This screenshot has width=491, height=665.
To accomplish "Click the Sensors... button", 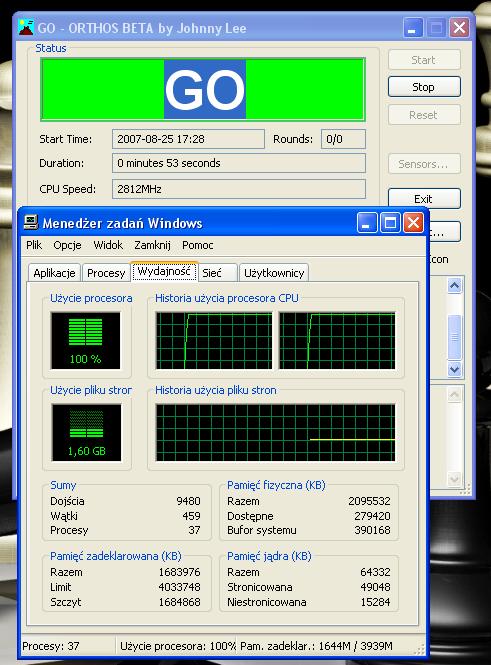I will click(424, 164).
